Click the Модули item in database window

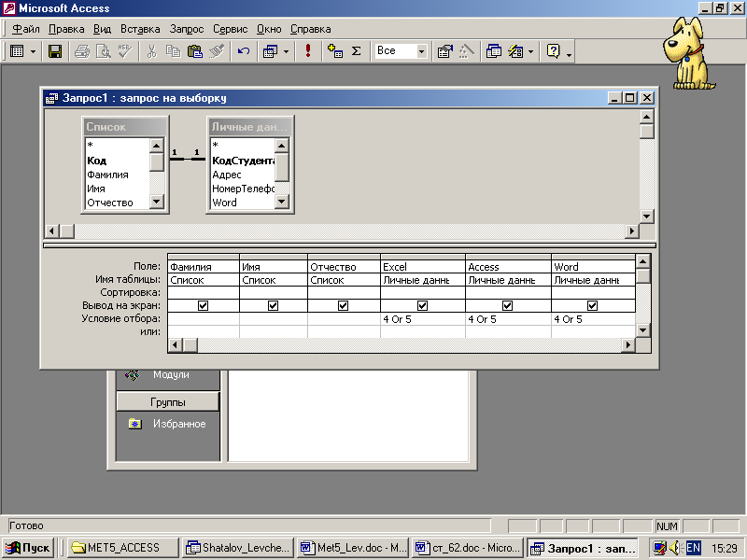point(171,375)
